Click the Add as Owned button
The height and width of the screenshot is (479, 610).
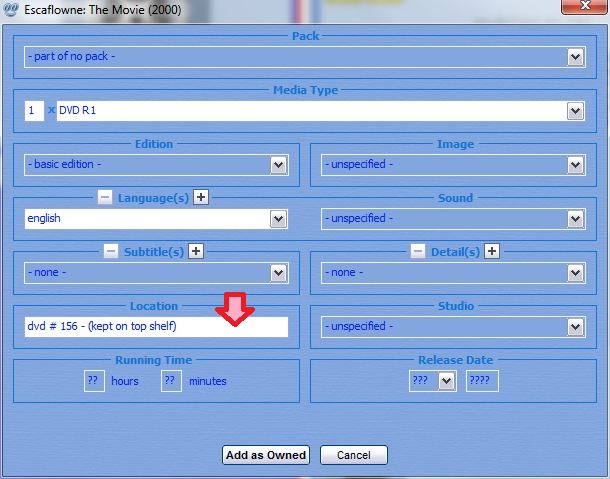pyautogui.click(x=266, y=455)
